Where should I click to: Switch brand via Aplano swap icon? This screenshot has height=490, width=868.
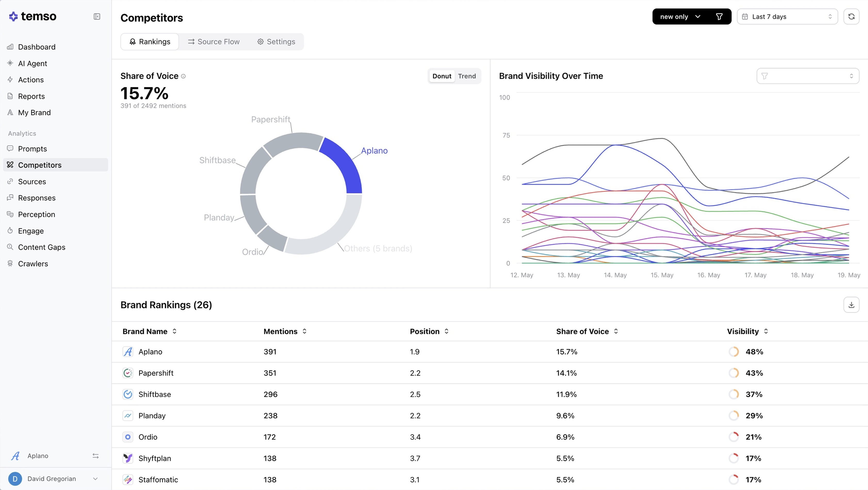point(96,456)
